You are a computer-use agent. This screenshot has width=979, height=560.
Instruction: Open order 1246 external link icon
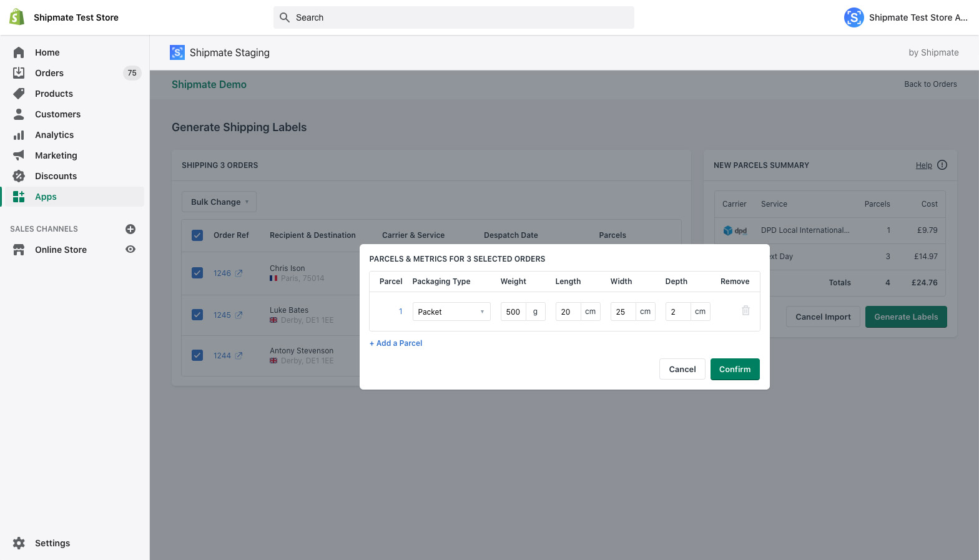click(x=239, y=273)
